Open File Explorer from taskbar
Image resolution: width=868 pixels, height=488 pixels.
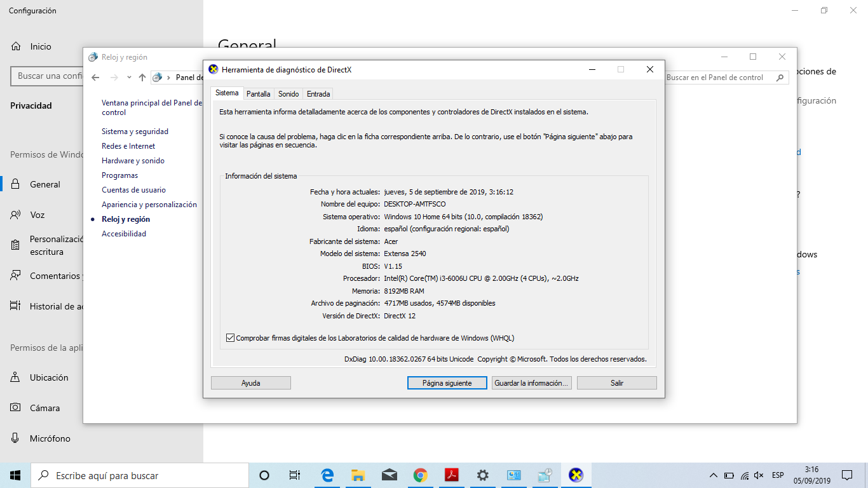click(358, 475)
